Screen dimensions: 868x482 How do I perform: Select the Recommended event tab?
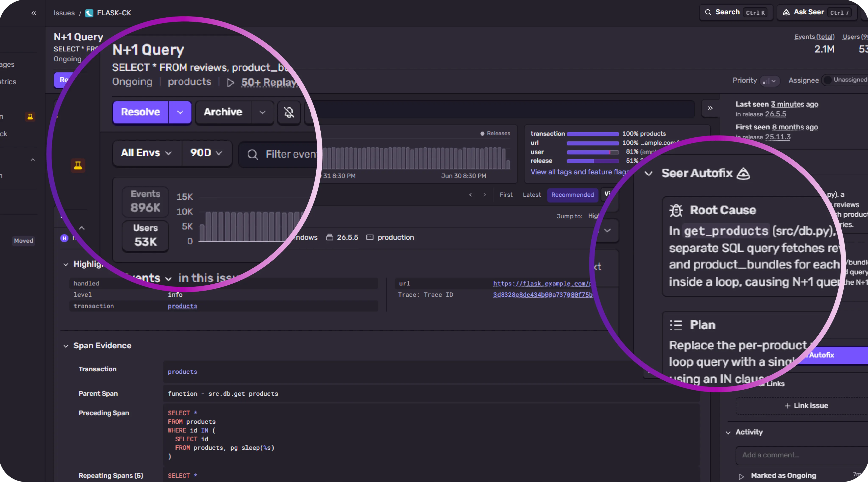tap(572, 195)
